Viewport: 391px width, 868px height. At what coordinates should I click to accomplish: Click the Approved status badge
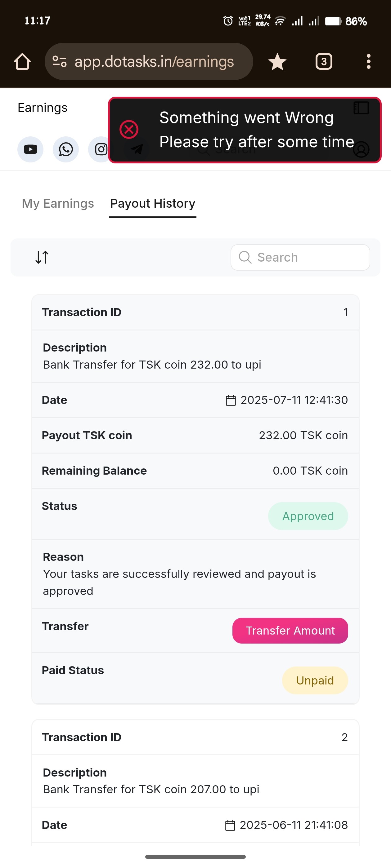click(308, 516)
